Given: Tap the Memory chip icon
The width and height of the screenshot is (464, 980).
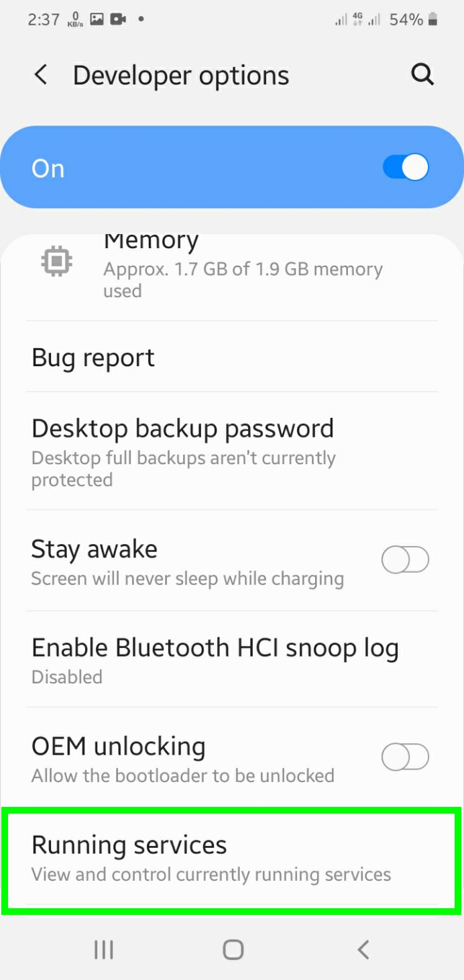Looking at the screenshot, I should [57, 262].
